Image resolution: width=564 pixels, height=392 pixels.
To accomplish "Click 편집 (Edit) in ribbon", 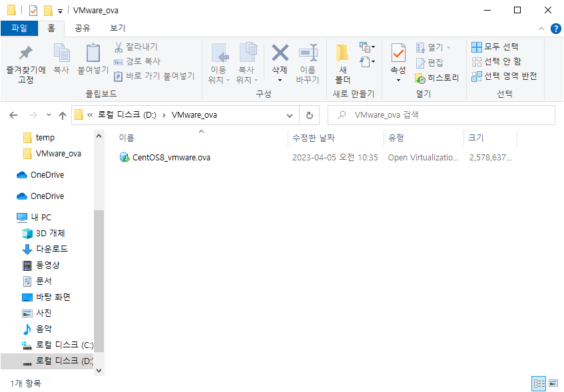I will click(429, 63).
